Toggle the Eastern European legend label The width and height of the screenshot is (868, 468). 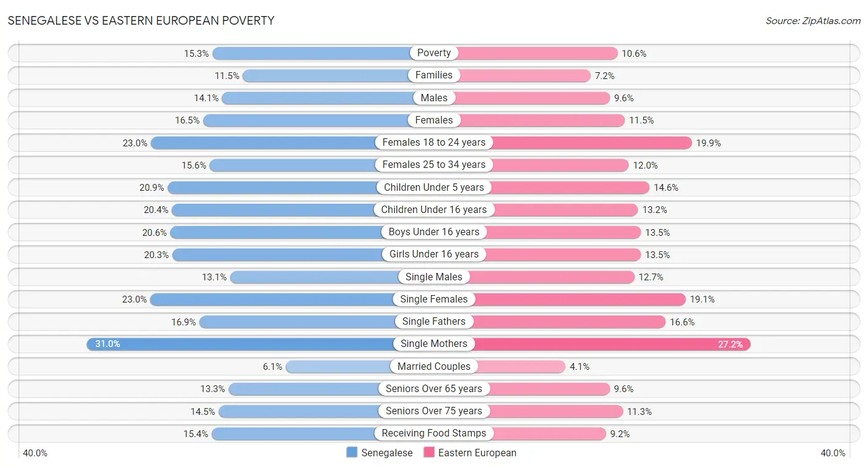click(477, 453)
